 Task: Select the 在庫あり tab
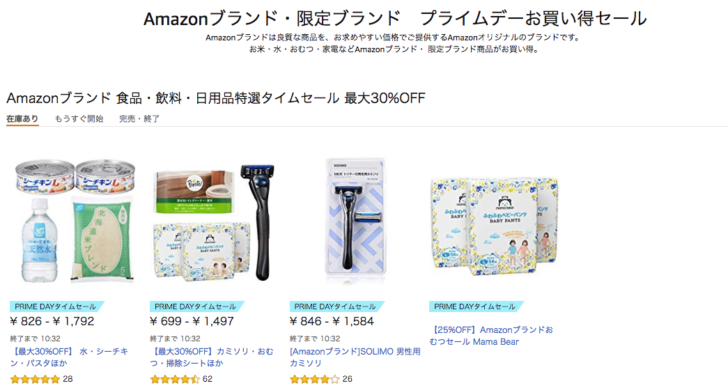point(22,119)
